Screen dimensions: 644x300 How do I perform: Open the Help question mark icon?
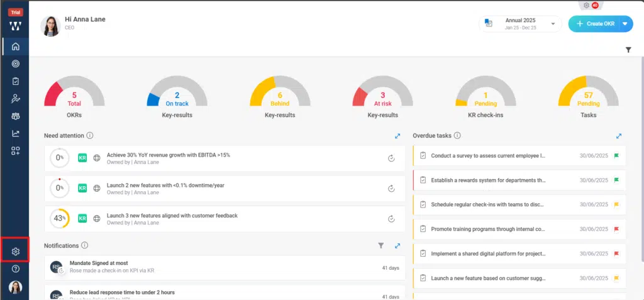pyautogui.click(x=16, y=269)
